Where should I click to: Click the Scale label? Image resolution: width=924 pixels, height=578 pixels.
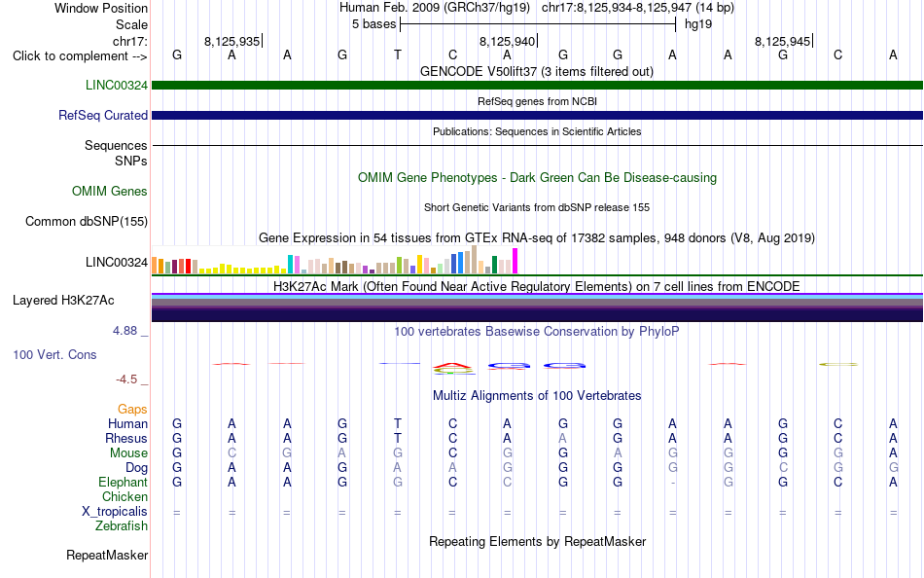[x=131, y=24]
